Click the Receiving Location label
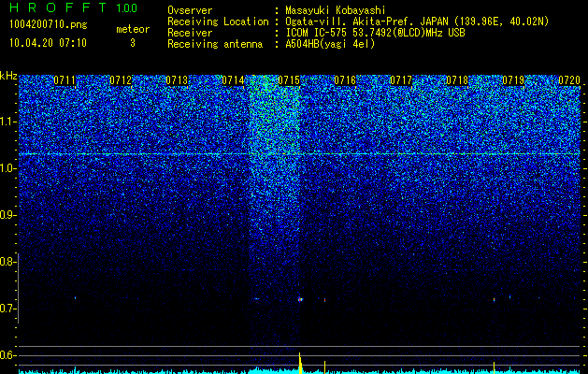 [x=218, y=22]
